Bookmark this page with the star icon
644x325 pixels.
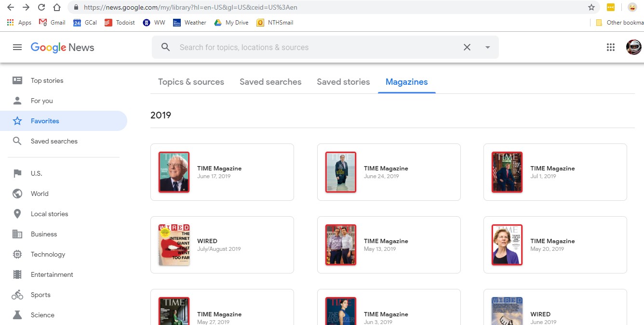tap(591, 7)
